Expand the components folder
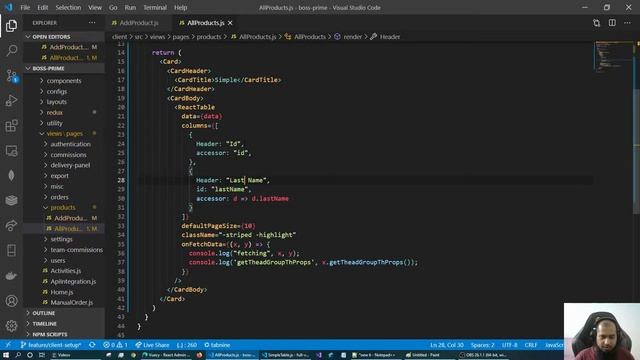 point(64,81)
